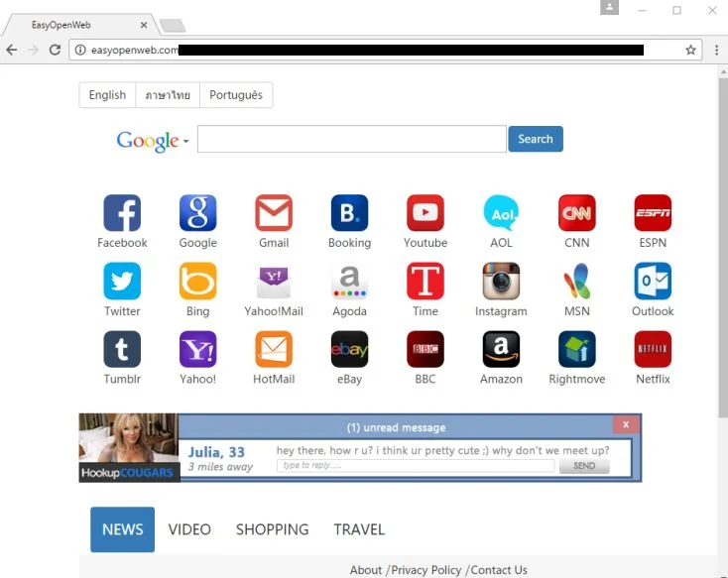Open the BBC shortcut icon
The height and width of the screenshot is (578, 728).
pos(425,349)
